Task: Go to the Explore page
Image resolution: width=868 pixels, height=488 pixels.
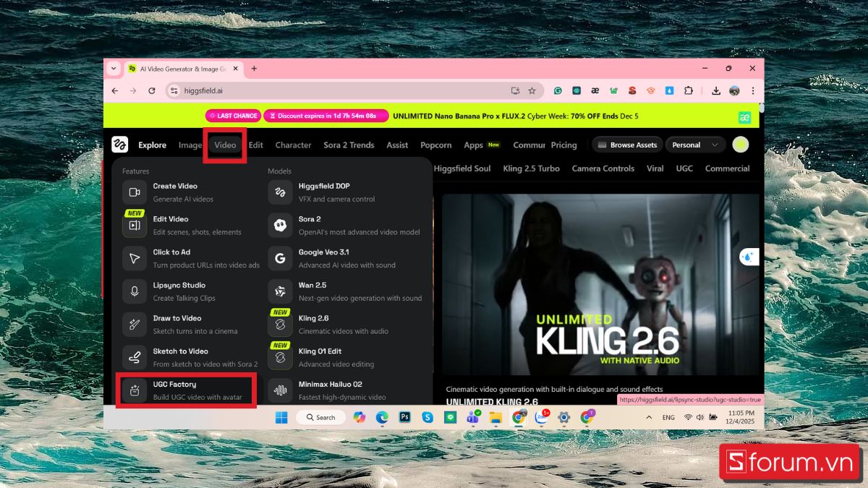Action: (152, 145)
